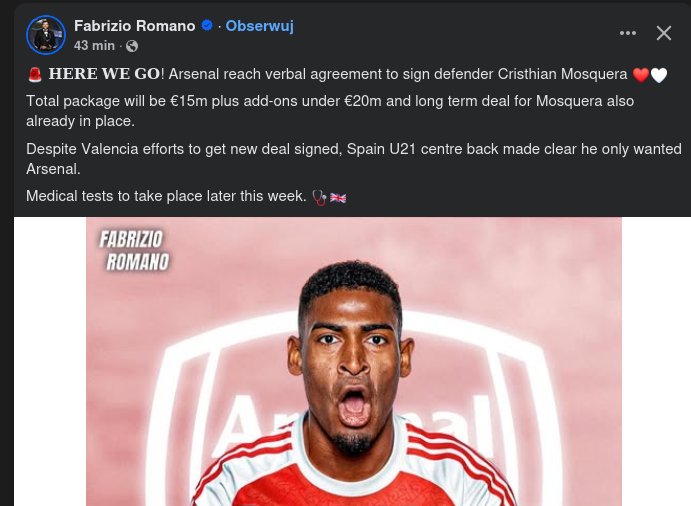The image size is (691, 506).
Task: Open the Mosquera Arsenal post image
Action: click(353, 361)
